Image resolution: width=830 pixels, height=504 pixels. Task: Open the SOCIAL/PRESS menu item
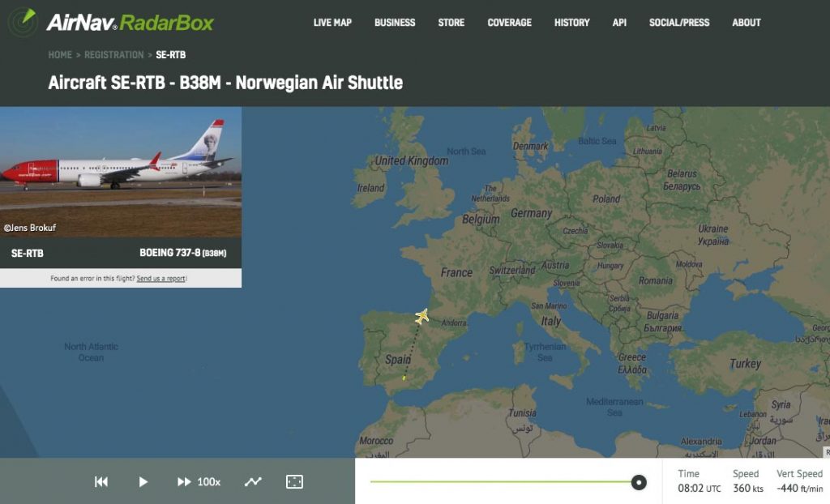679,22
